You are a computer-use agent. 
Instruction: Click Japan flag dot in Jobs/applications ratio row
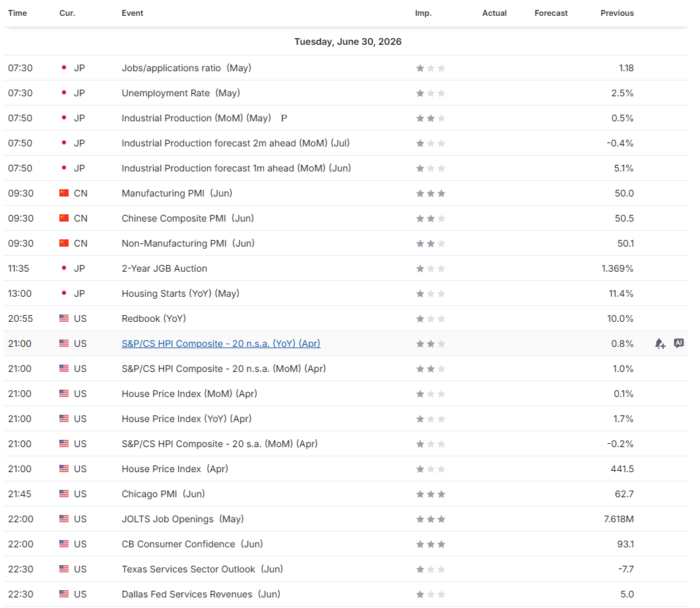coord(64,68)
